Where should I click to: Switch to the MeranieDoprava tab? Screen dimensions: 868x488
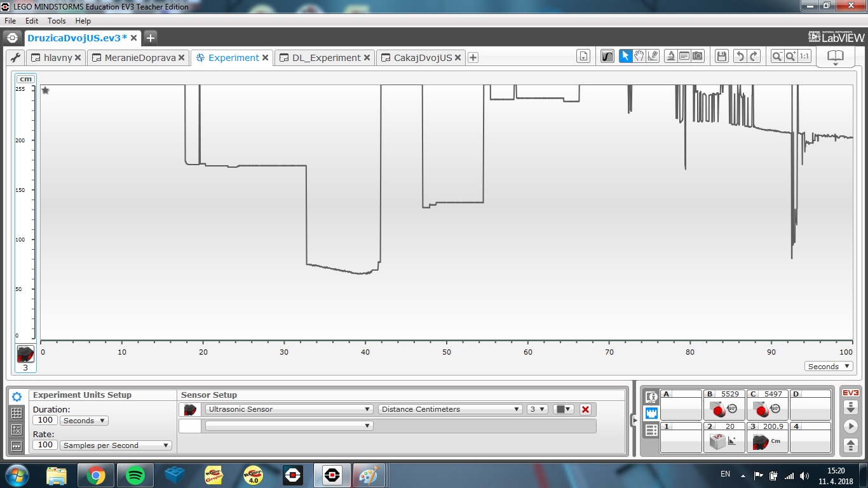click(x=140, y=58)
